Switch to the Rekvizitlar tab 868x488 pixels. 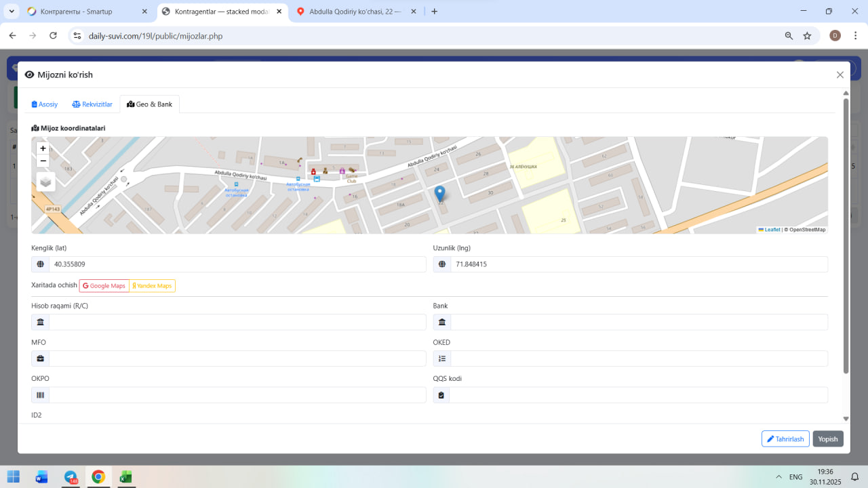[x=92, y=104]
